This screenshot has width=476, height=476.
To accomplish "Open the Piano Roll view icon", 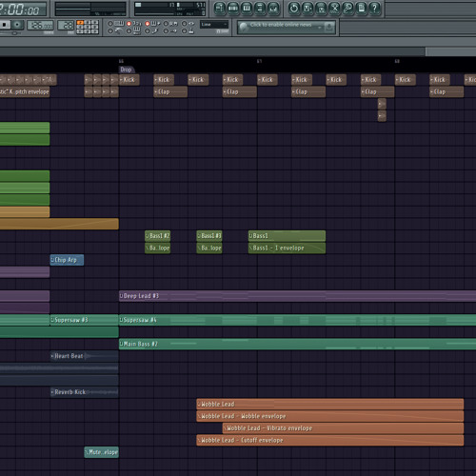I will point(247,9).
